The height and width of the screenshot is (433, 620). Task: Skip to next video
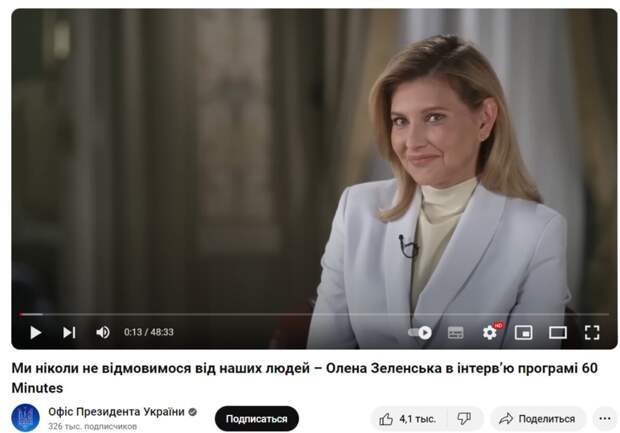click(69, 333)
